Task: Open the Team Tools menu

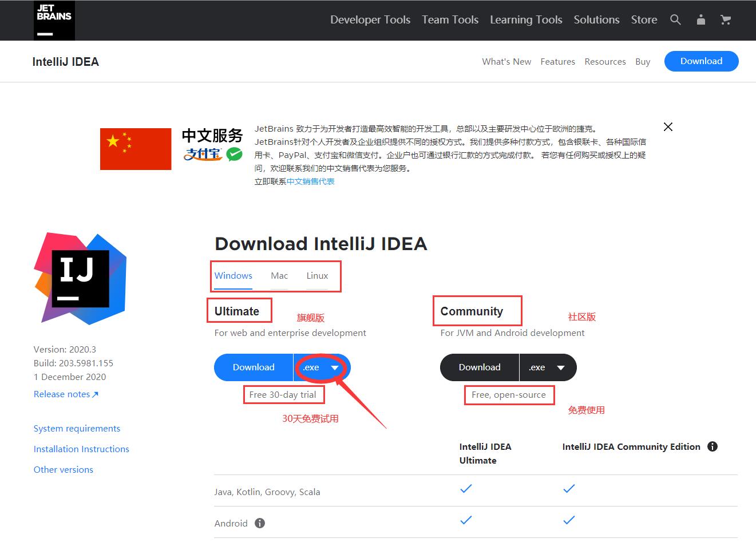Action: (x=450, y=20)
